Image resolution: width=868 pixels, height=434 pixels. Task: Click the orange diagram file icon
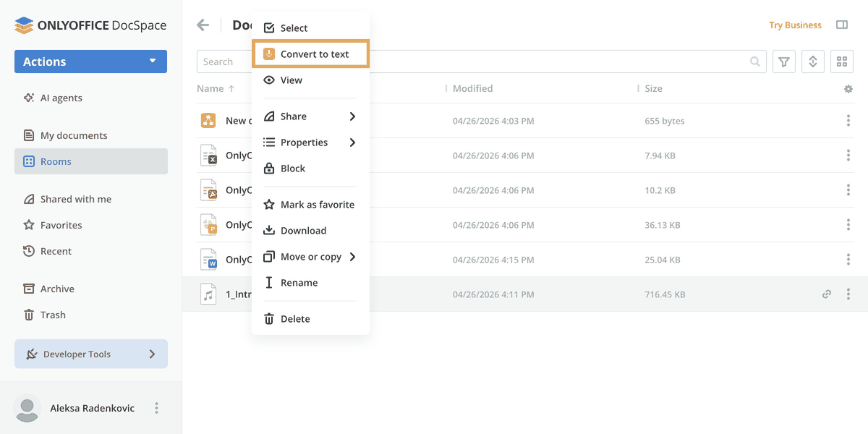[x=208, y=121]
